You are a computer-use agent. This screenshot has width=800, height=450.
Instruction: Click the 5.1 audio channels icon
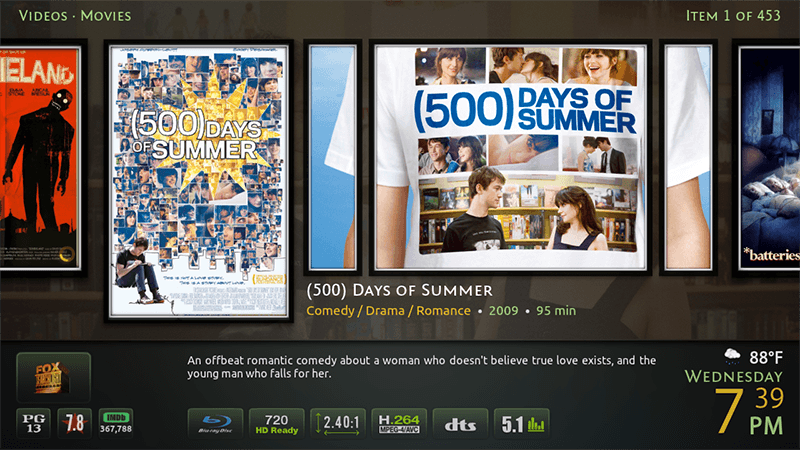click(x=521, y=423)
